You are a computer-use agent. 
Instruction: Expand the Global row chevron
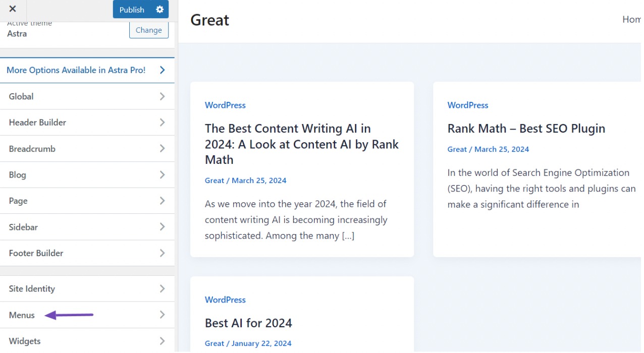coord(163,96)
